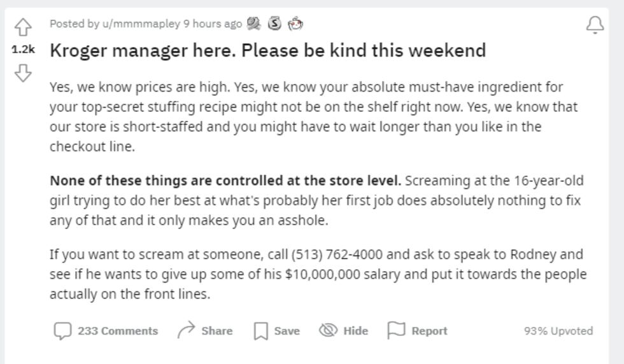Viewport: 624px width, 364px height.
Task: Click the Hide label text
Action: [356, 330]
